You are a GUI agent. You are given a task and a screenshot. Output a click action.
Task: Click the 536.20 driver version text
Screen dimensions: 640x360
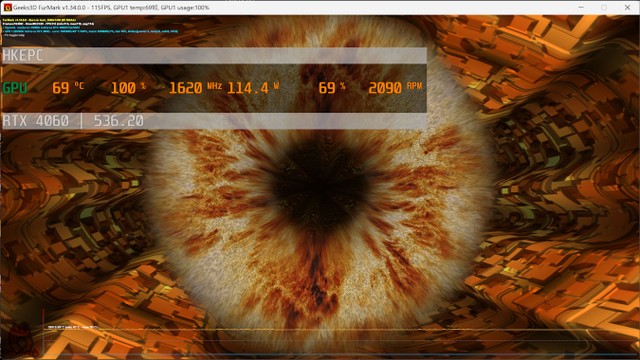[118, 121]
